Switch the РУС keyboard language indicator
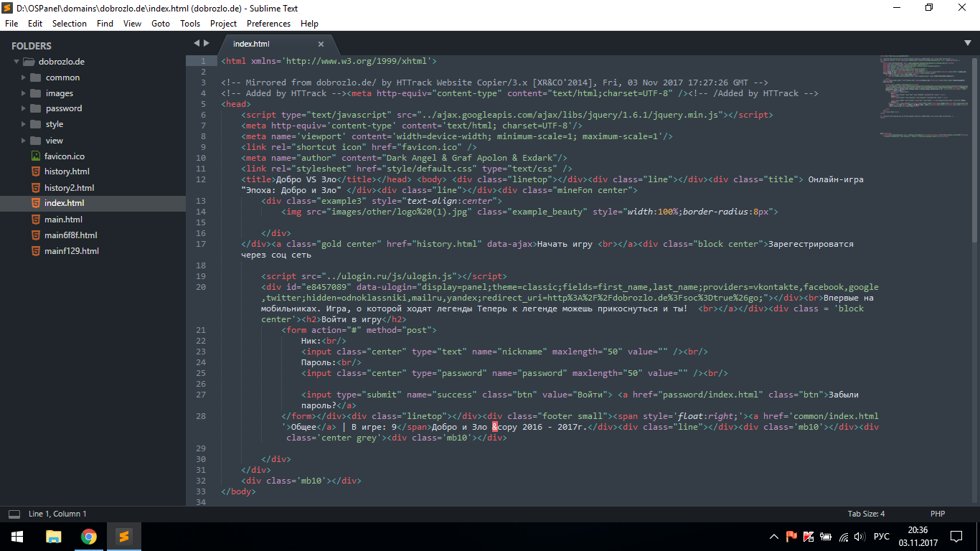 tap(882, 537)
